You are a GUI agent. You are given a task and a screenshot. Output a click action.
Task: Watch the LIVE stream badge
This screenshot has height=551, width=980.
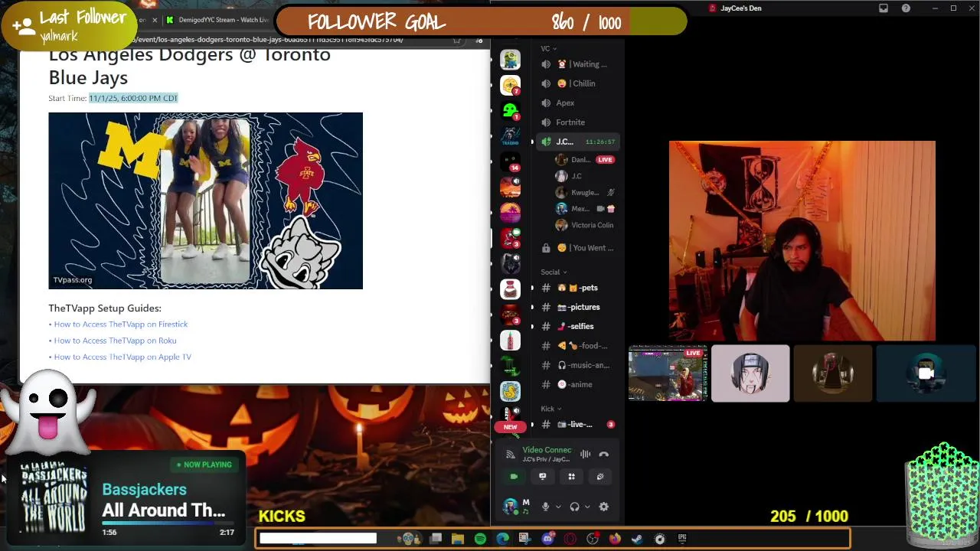point(605,160)
